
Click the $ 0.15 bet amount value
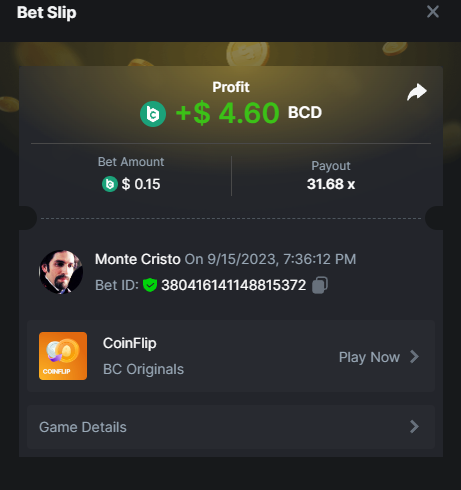(141, 184)
